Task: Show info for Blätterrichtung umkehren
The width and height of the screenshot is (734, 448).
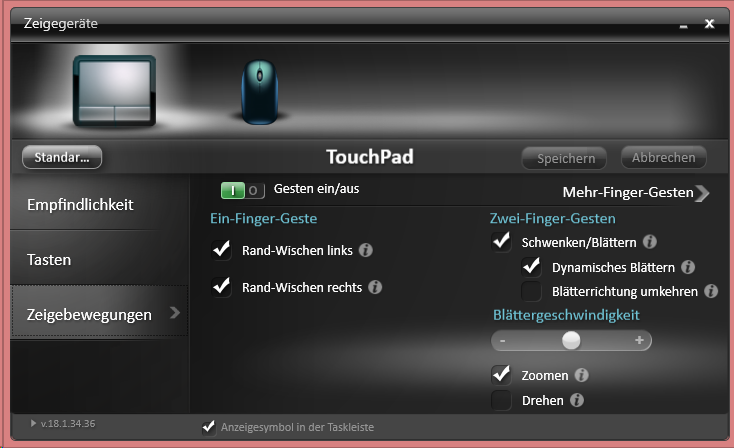Action: coord(711,291)
